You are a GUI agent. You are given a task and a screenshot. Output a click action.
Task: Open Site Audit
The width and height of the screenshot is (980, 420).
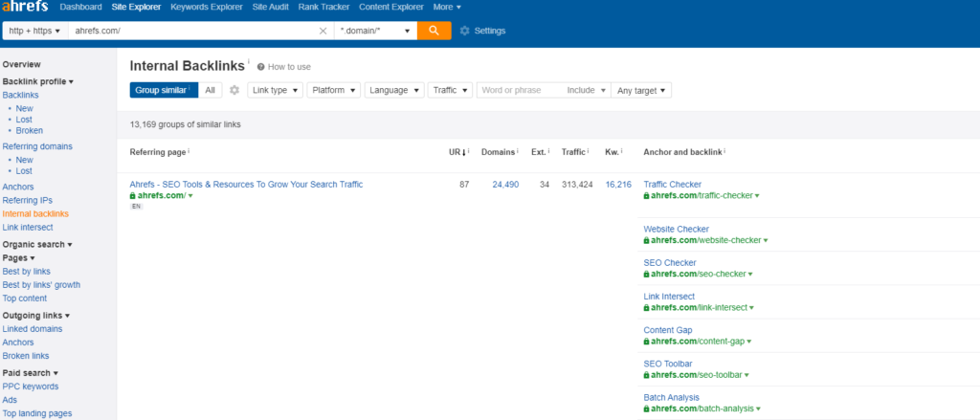tap(271, 7)
